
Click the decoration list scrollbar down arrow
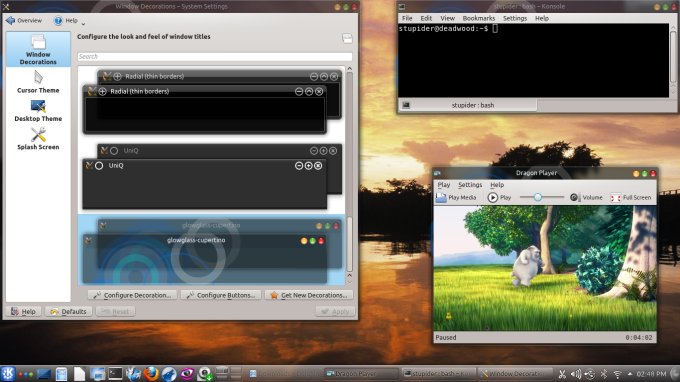[x=350, y=281]
